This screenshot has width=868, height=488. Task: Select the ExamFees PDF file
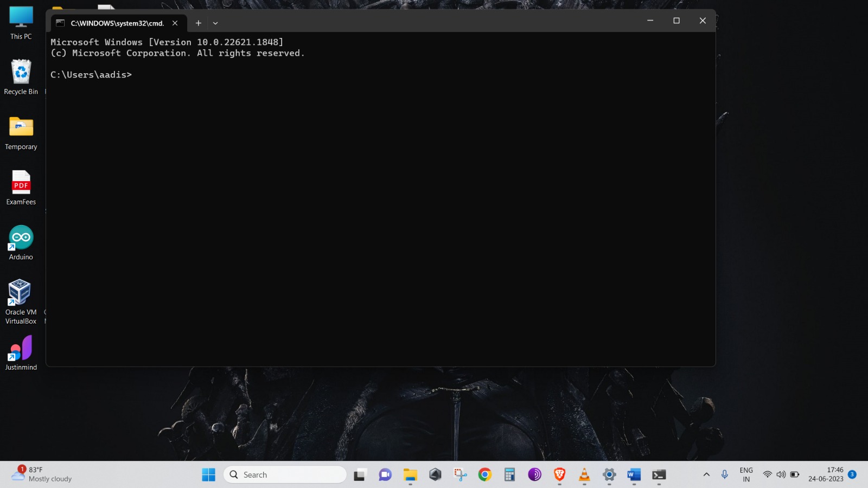pos(21,187)
